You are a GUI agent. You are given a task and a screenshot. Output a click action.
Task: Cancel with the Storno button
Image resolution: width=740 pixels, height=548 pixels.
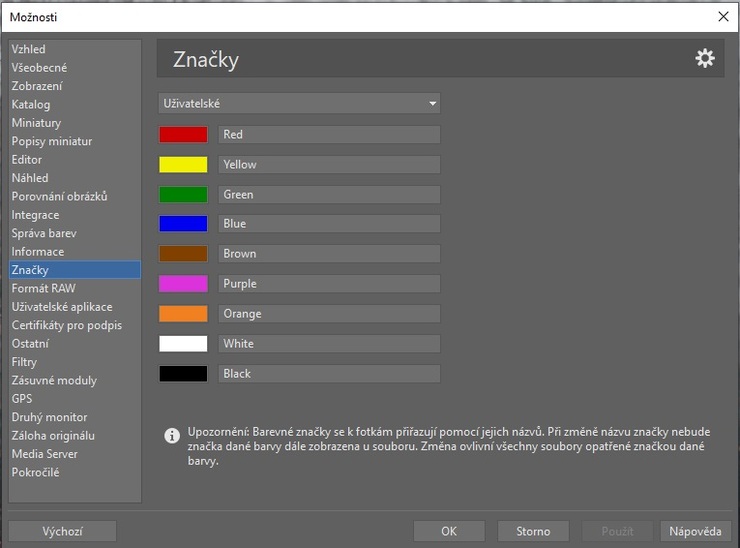pos(533,531)
